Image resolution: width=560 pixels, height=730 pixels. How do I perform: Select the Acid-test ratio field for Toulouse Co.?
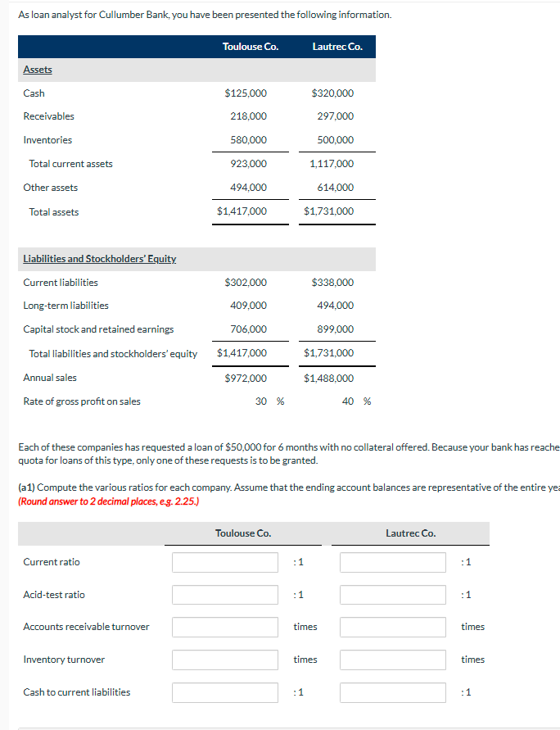click(x=225, y=595)
